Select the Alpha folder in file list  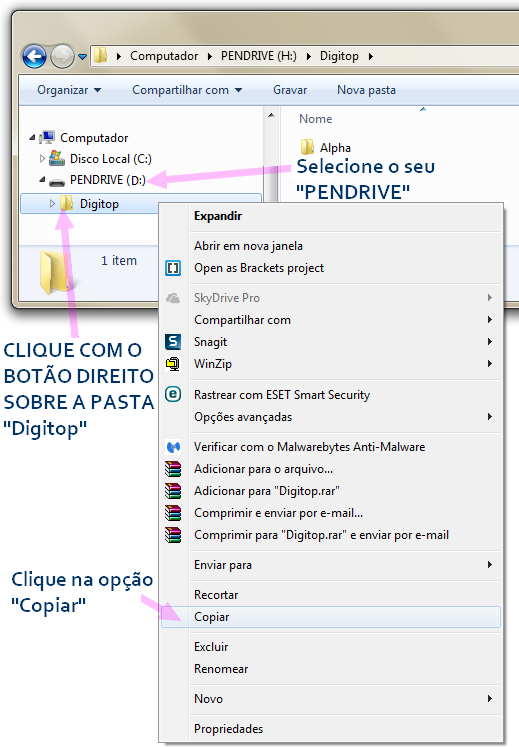tap(326, 148)
